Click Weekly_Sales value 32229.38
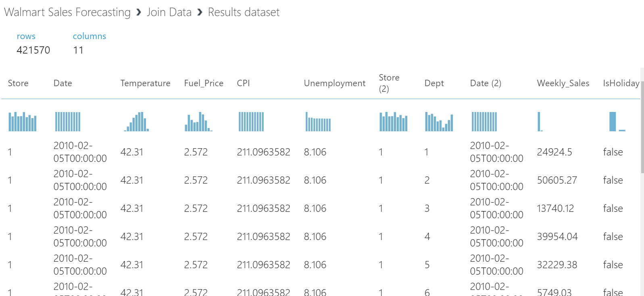644x296 pixels. coord(557,265)
